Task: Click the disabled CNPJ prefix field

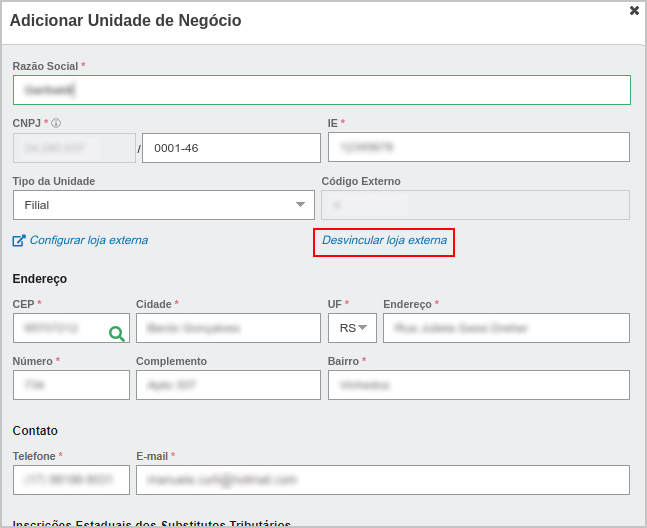Action: (74, 148)
